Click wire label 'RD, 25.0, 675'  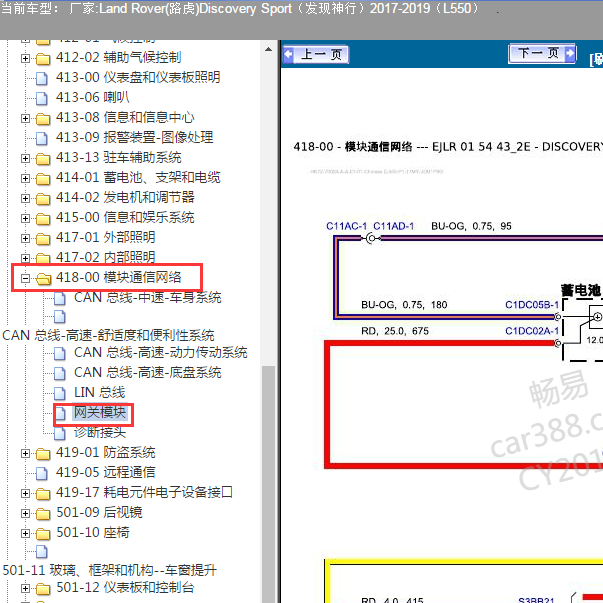(x=395, y=331)
